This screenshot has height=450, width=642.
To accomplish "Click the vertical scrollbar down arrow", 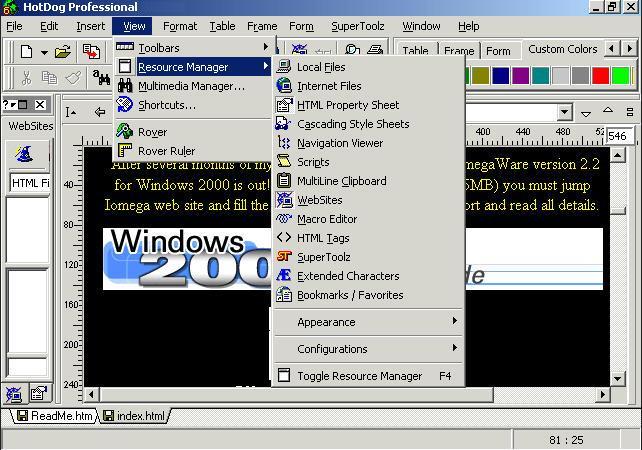I will (x=617, y=378).
